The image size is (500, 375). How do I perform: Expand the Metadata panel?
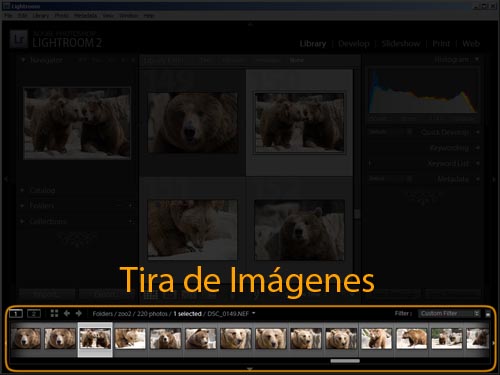click(x=478, y=179)
